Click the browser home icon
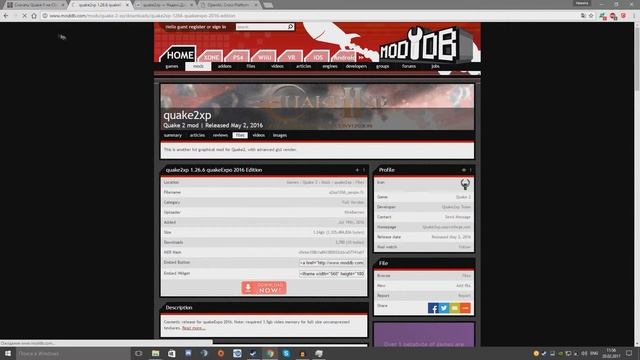The height and width of the screenshot is (360, 640). pos(34,16)
